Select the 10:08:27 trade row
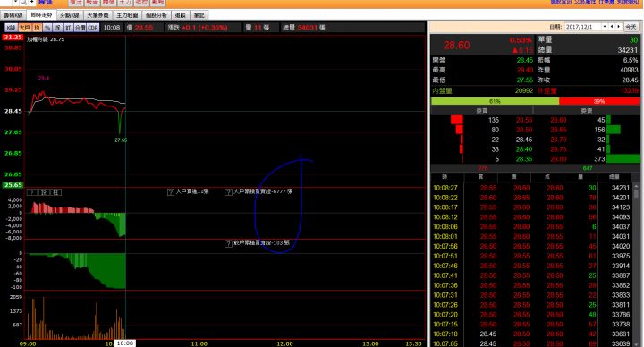The image size is (644, 347). 531,188
